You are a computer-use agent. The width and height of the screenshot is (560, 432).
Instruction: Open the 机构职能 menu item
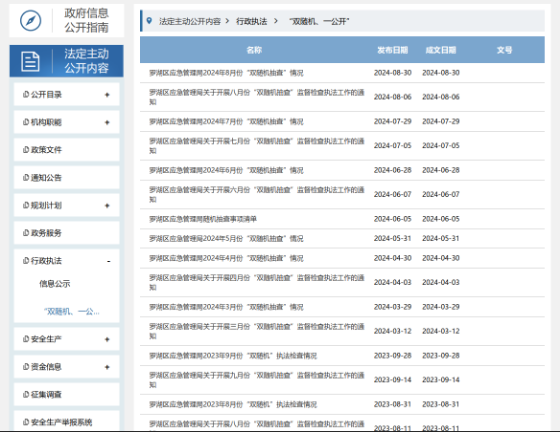point(66,122)
